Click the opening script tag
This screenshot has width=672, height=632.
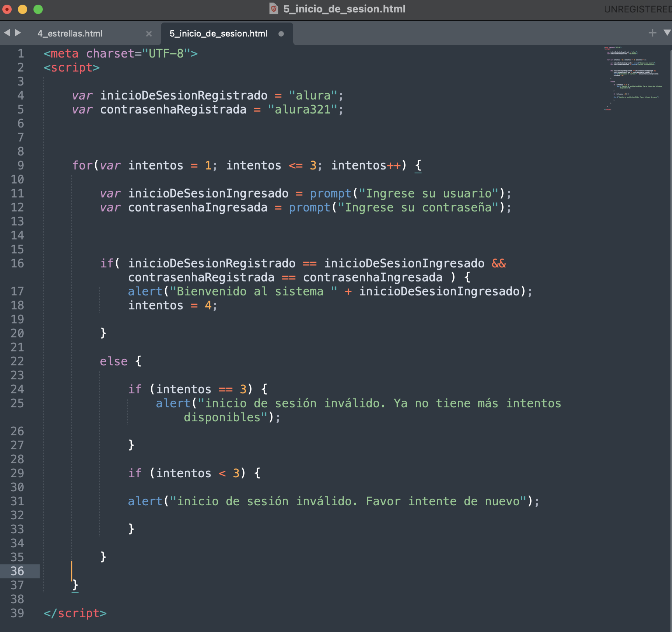point(72,68)
